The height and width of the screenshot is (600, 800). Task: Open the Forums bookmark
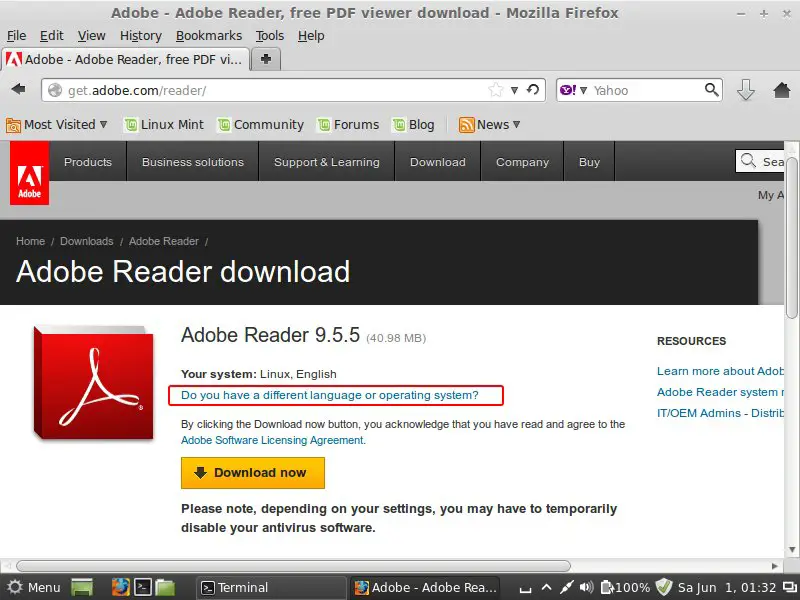point(348,124)
